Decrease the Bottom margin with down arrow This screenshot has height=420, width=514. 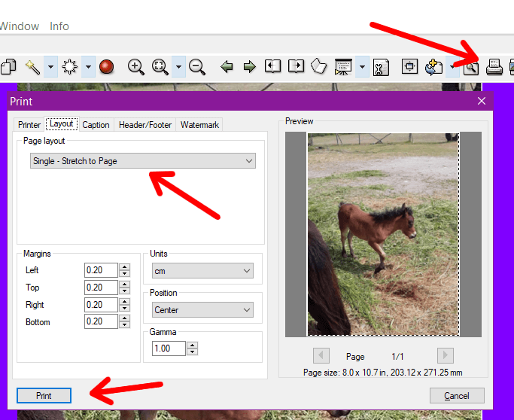(x=125, y=325)
